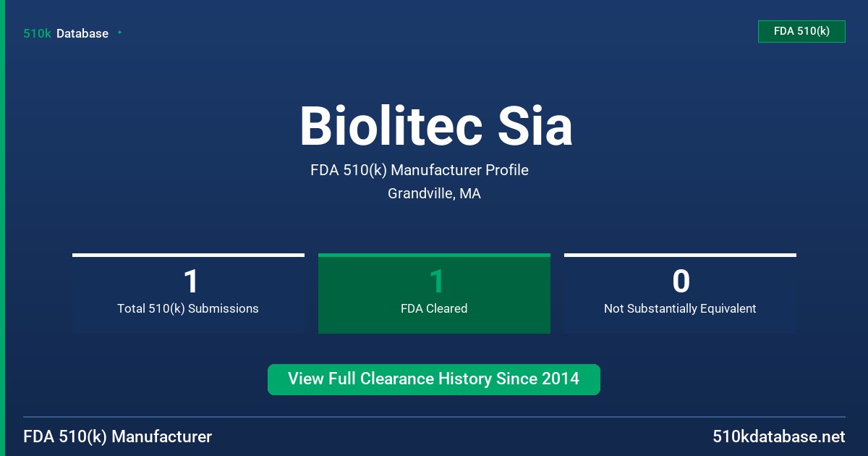
Task: Click the small green dot beside the logo
Action: coord(119,33)
